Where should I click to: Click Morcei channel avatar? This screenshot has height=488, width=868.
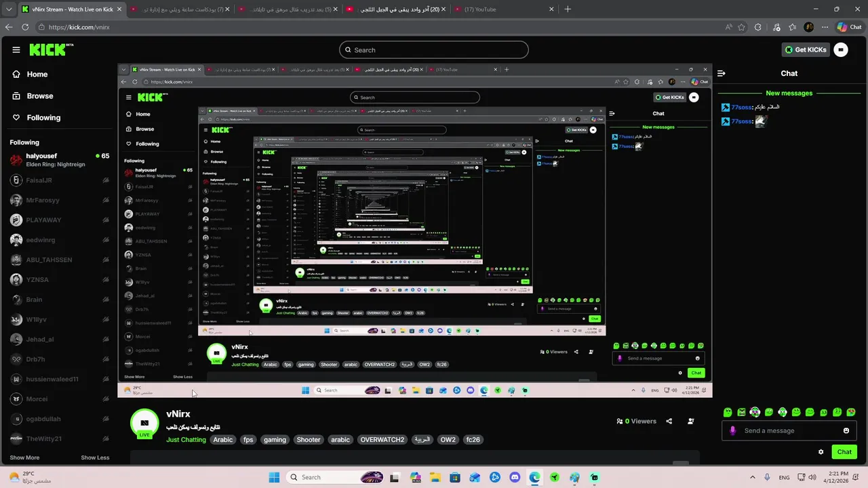16,399
